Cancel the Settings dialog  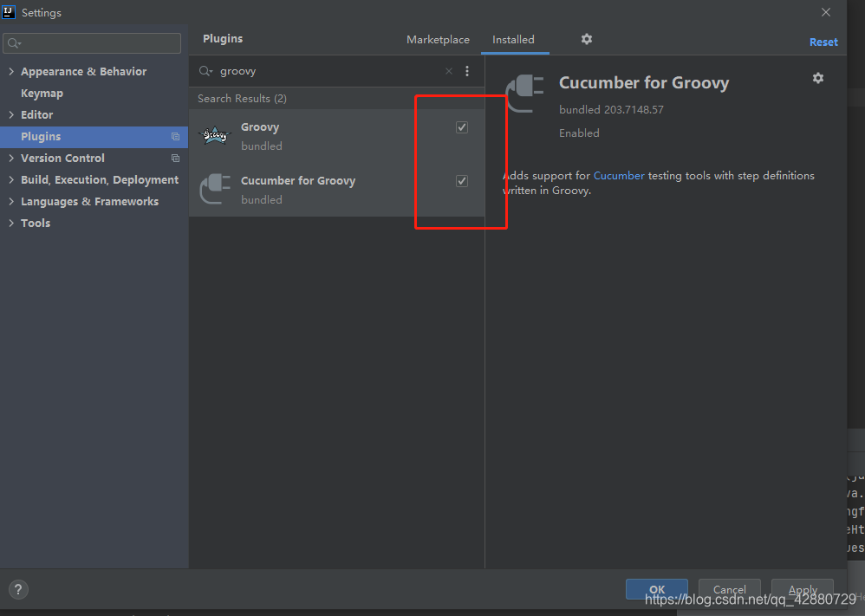(x=729, y=589)
